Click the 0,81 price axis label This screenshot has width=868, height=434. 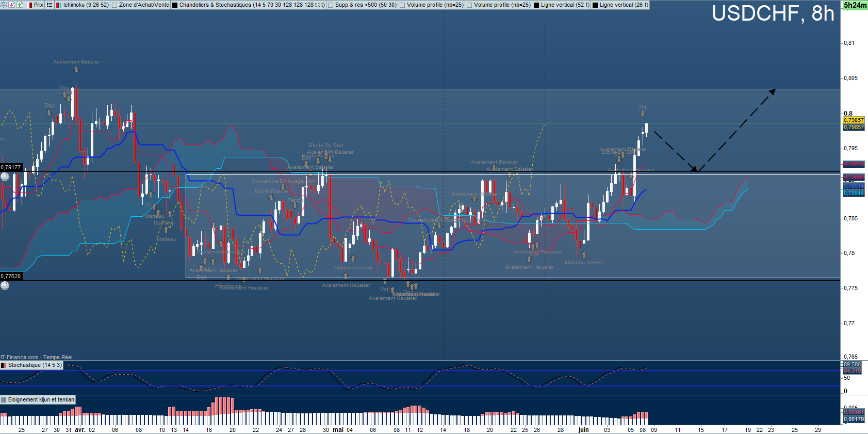pos(849,43)
